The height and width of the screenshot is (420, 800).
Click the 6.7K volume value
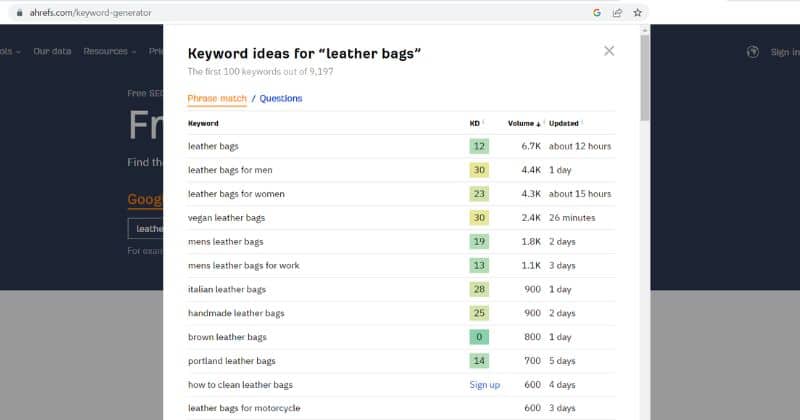(531, 146)
